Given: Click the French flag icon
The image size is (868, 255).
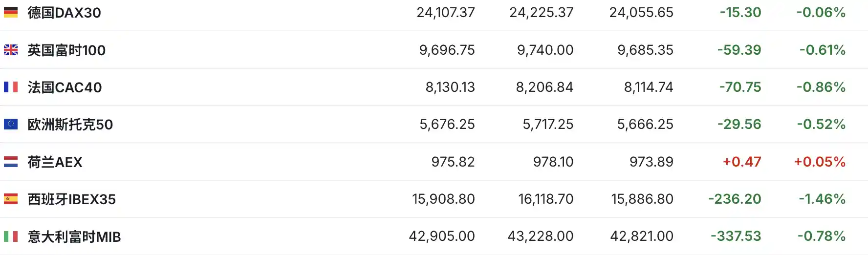Looking at the screenshot, I should pyautogui.click(x=11, y=87).
